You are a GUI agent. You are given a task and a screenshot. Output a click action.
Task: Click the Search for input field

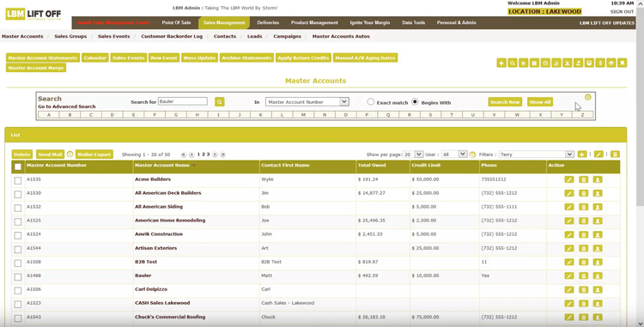[x=183, y=101]
